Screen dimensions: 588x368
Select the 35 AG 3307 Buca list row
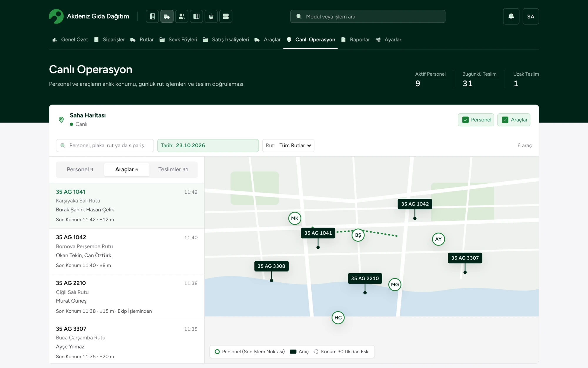[127, 342]
